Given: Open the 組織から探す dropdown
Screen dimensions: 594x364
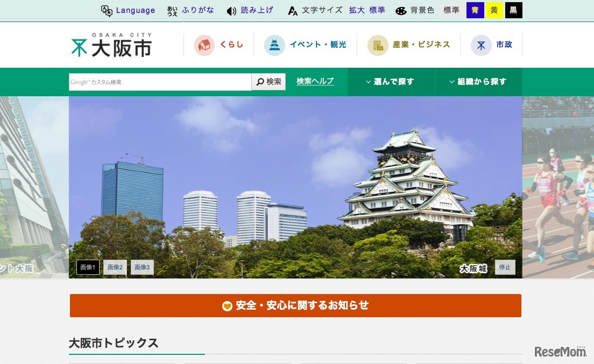Looking at the screenshot, I should (478, 81).
